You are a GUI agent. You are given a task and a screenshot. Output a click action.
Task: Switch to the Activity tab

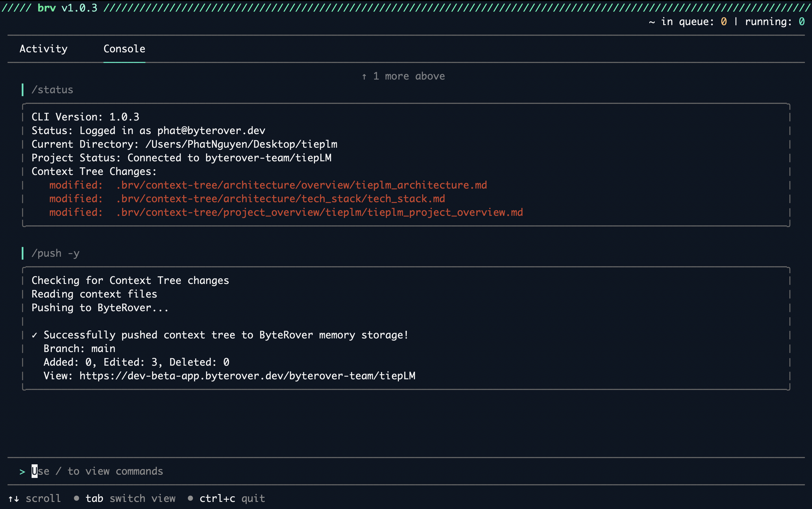43,49
